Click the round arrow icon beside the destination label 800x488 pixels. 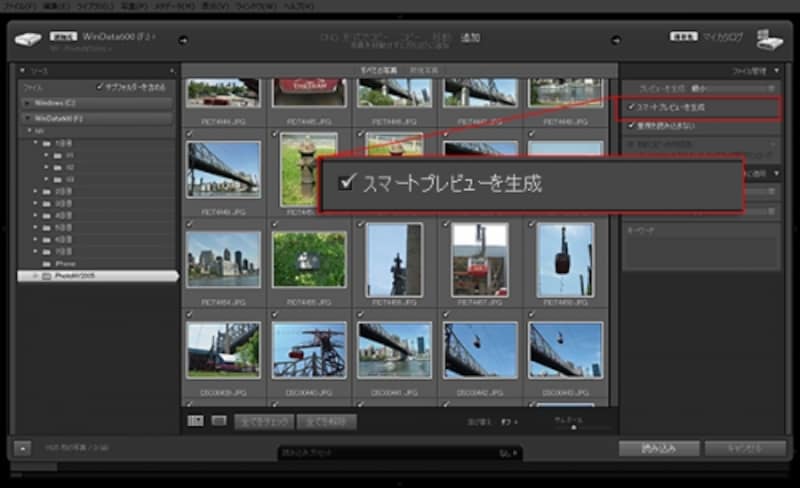pos(616,40)
